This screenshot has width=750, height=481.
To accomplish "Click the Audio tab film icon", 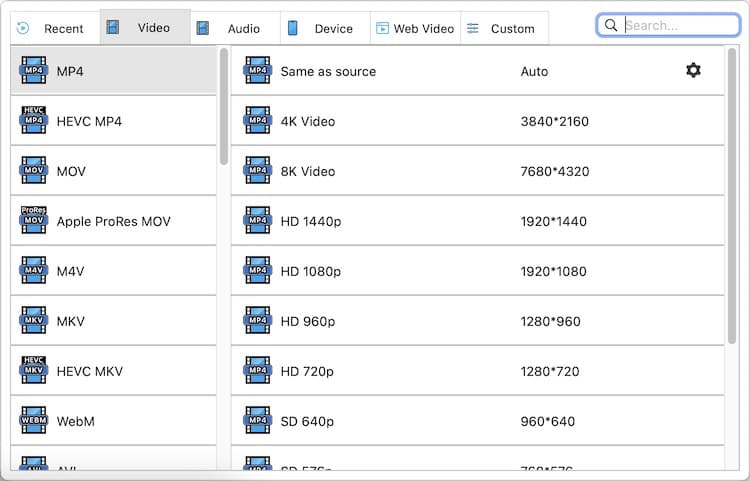I will click(202, 28).
